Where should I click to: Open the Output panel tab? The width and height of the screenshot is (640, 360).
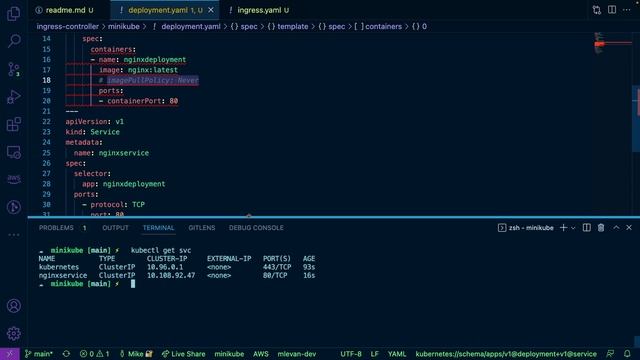click(x=115, y=228)
